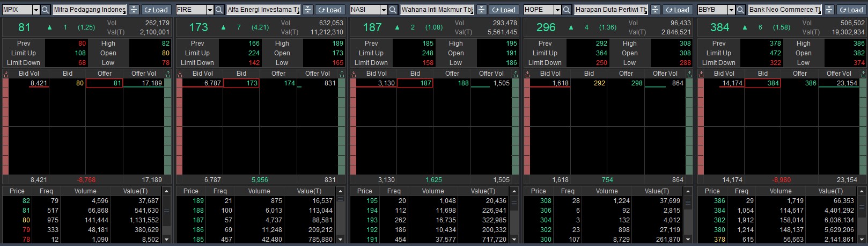Click red download arrow left of MPIX Bid Vol

click(x=5, y=74)
